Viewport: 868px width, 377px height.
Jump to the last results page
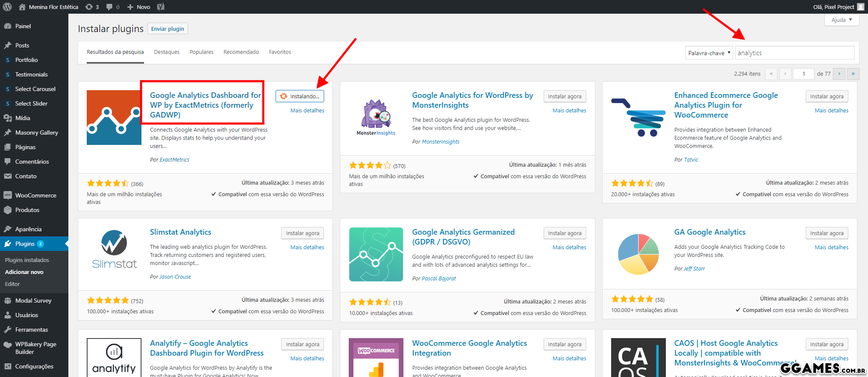click(x=853, y=74)
